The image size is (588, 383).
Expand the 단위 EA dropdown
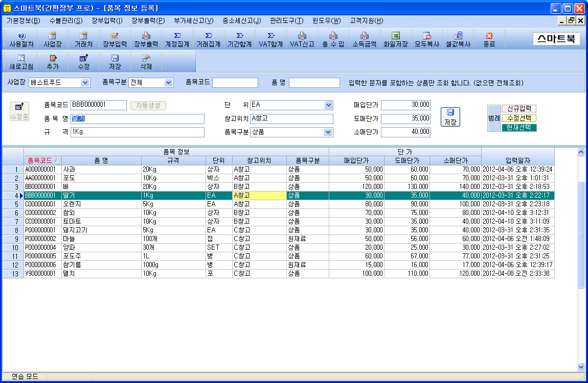tap(328, 105)
